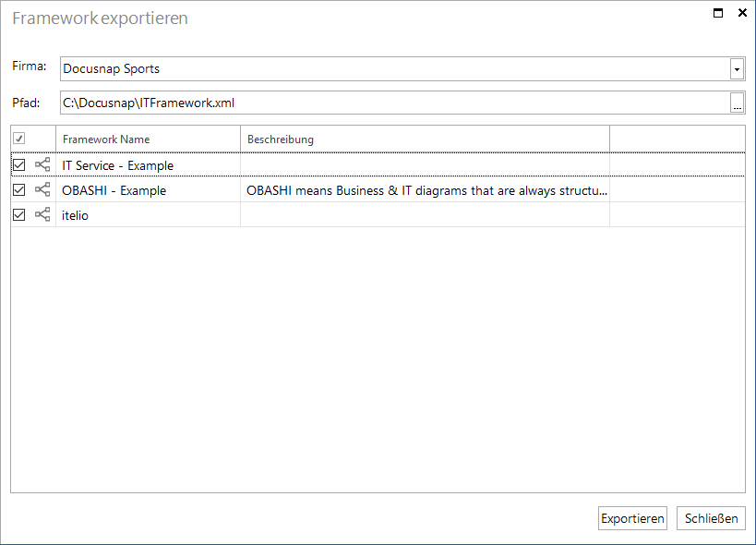Uncheck the IT Service - Example checkbox
The width and height of the screenshot is (756, 545).
[18, 165]
